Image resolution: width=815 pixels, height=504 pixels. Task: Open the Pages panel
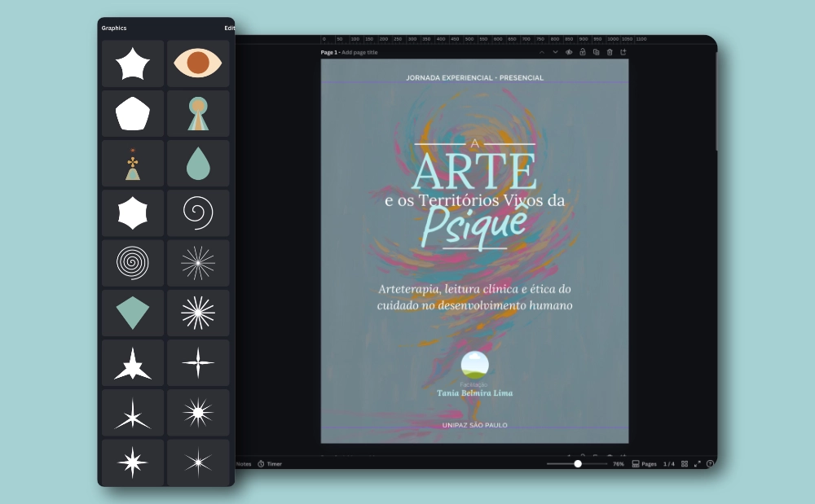click(644, 464)
